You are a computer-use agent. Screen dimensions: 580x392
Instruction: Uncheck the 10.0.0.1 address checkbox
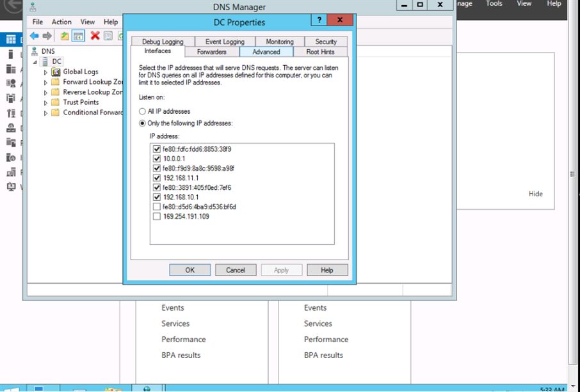coord(157,159)
